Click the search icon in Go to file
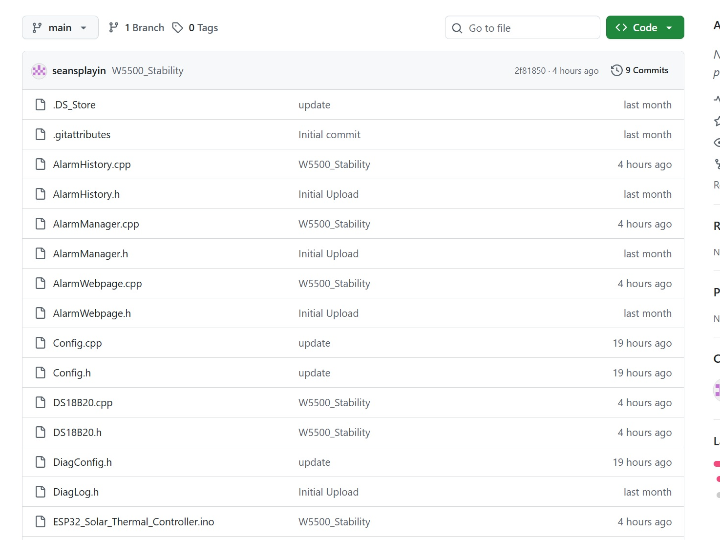 click(x=458, y=28)
